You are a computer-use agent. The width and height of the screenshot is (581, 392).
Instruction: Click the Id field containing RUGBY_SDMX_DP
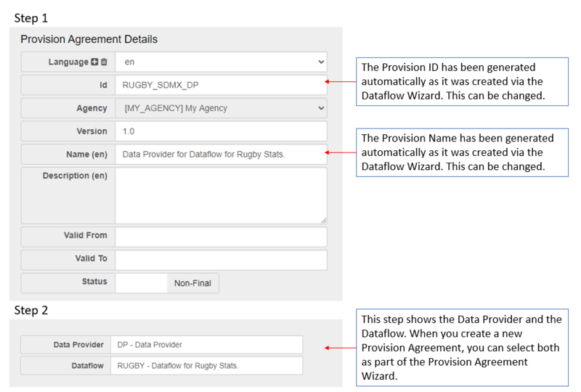coord(221,85)
